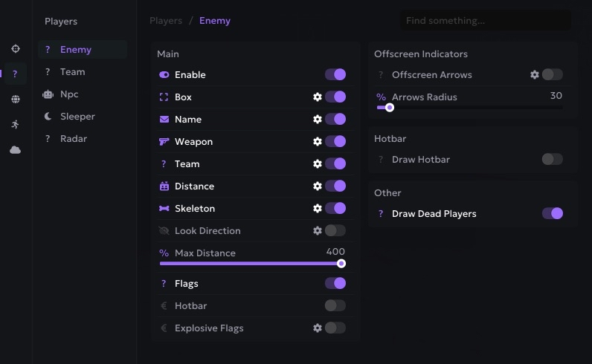Turn on Look Direction toggle
The image size is (592, 364).
point(335,231)
